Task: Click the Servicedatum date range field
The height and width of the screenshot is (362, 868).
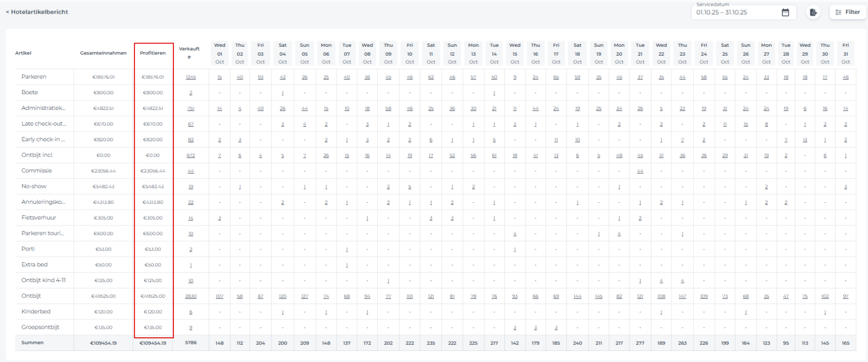Action: click(x=736, y=13)
